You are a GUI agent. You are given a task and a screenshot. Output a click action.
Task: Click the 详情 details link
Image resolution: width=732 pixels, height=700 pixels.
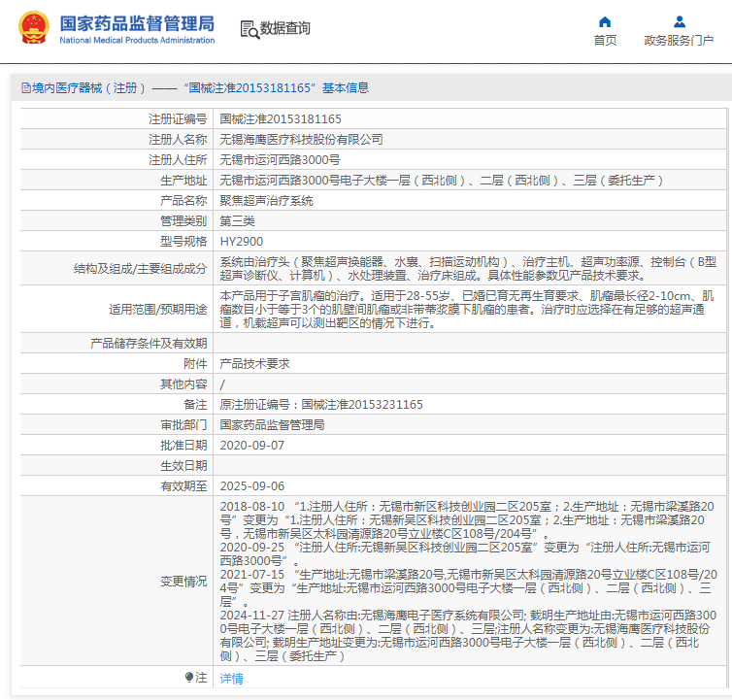pyautogui.click(x=232, y=678)
